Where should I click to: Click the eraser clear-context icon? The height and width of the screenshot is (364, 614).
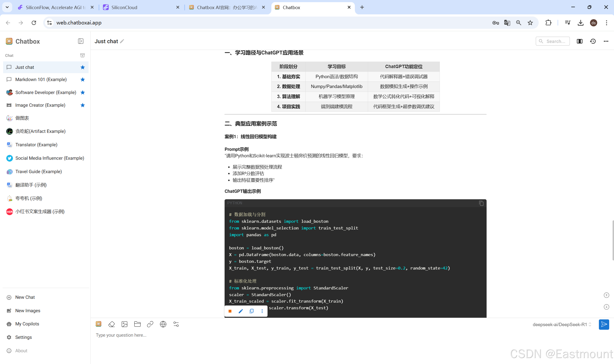point(111,324)
